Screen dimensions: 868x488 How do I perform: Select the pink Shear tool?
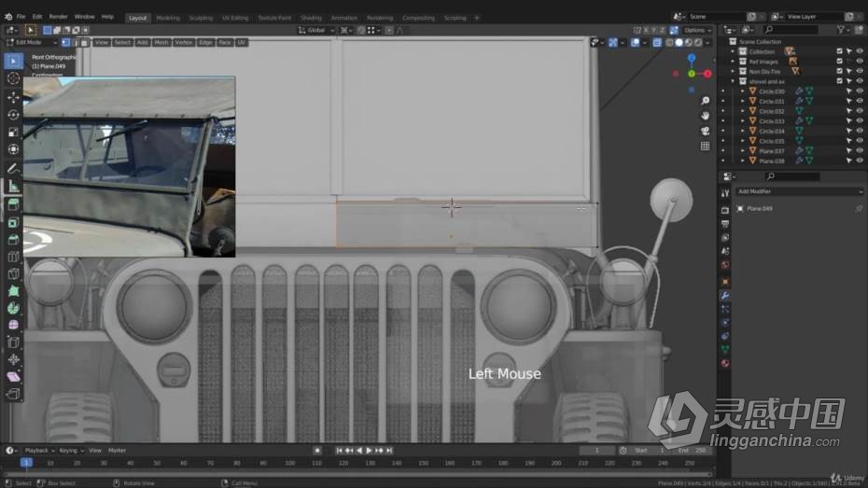coord(13,377)
